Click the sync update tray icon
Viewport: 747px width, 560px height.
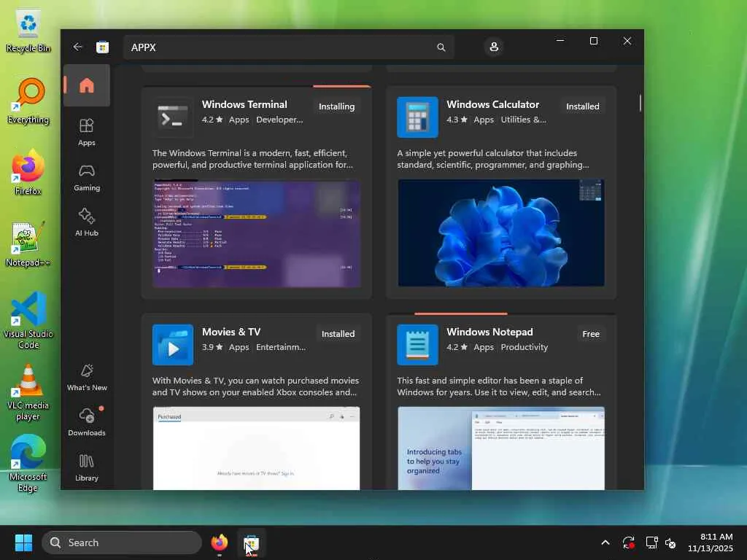point(628,542)
